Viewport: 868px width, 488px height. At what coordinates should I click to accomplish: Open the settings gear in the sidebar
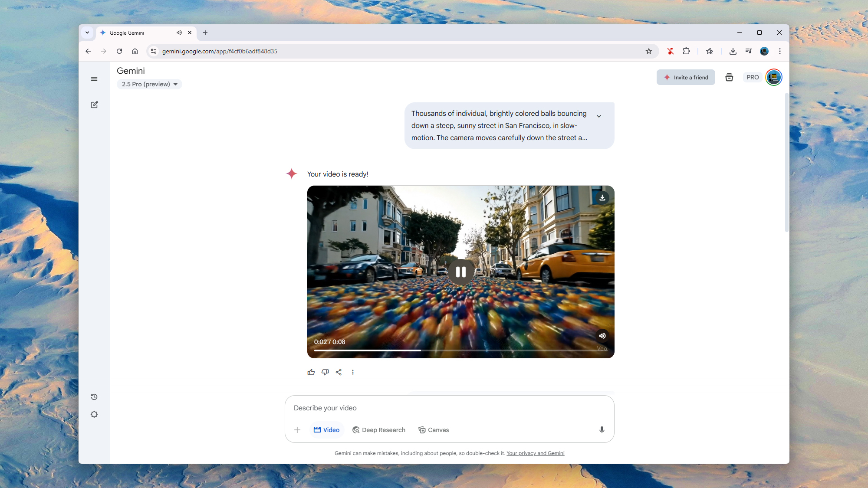click(94, 414)
